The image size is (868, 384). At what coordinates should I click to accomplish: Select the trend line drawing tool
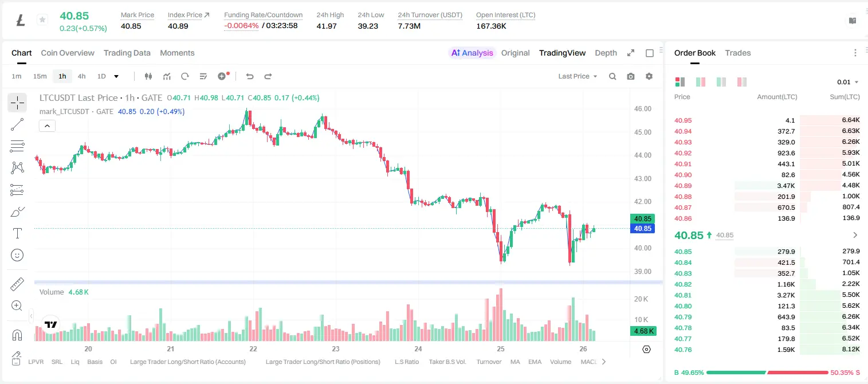17,124
